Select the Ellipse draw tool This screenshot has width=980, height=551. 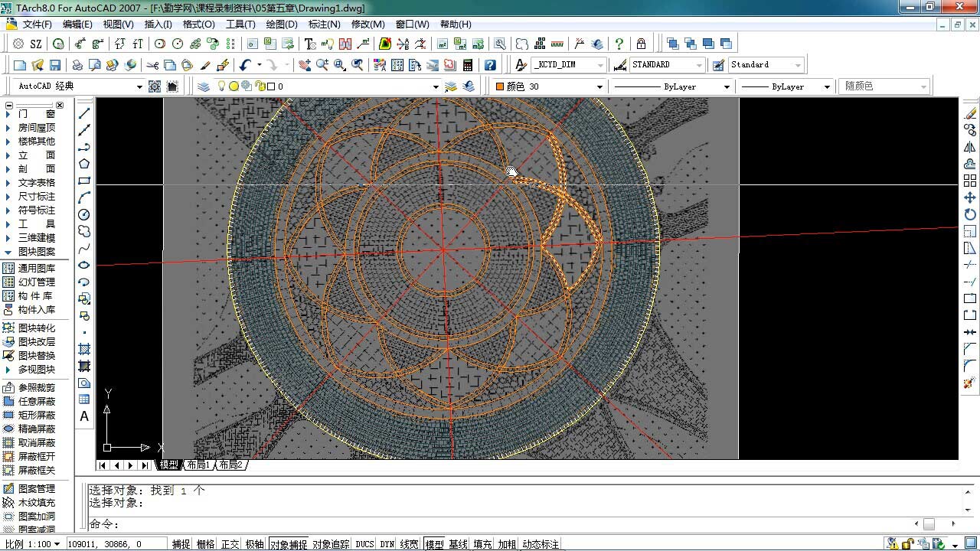pyautogui.click(x=84, y=265)
